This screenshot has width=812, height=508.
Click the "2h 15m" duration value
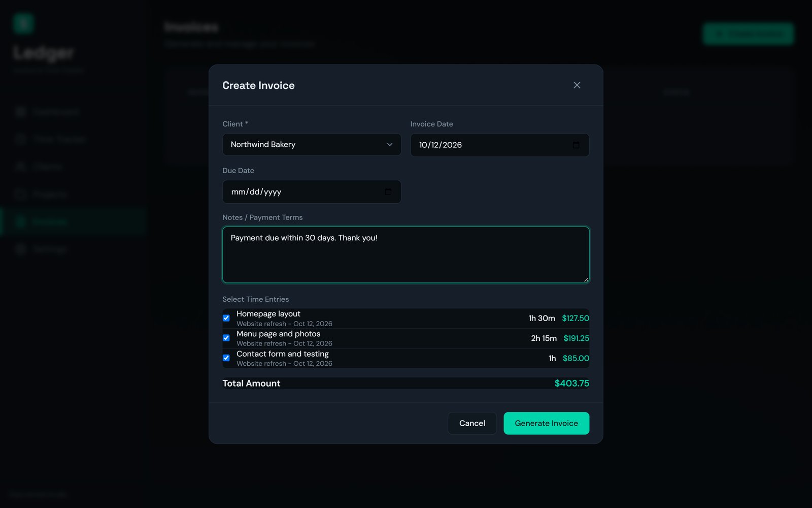pyautogui.click(x=544, y=338)
